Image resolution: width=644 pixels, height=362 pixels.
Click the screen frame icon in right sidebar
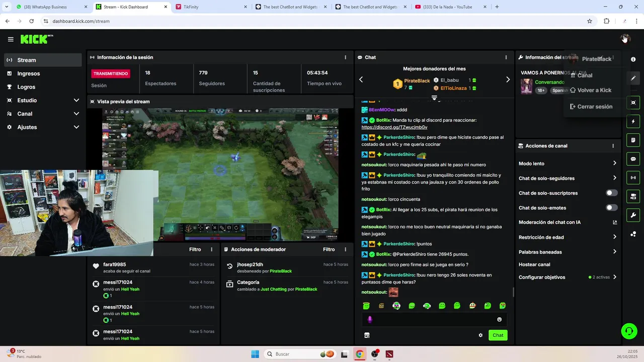[x=633, y=103]
